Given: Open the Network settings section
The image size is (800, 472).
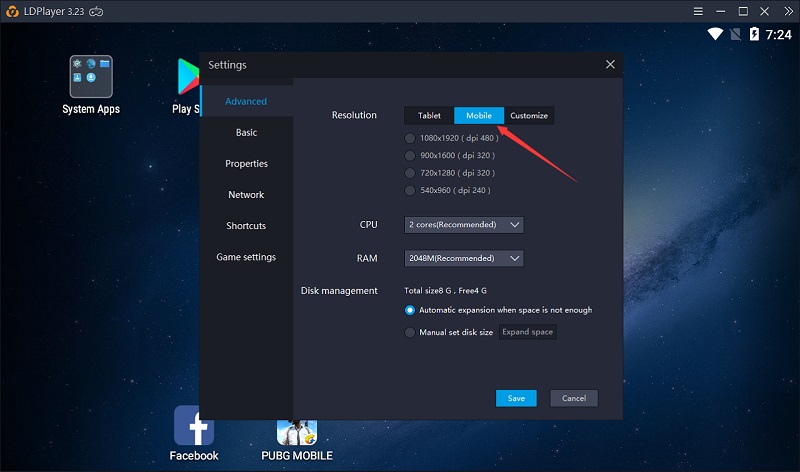Looking at the screenshot, I should [x=246, y=194].
